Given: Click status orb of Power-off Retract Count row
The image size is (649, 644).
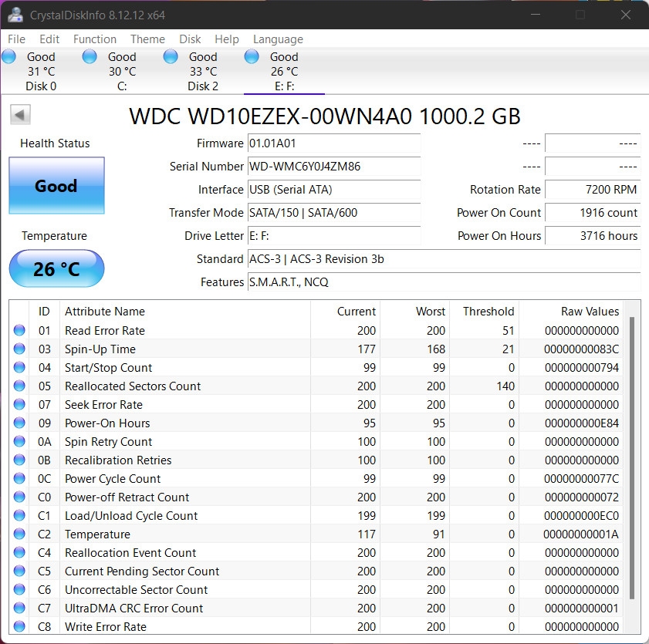Looking at the screenshot, I should [x=19, y=497].
